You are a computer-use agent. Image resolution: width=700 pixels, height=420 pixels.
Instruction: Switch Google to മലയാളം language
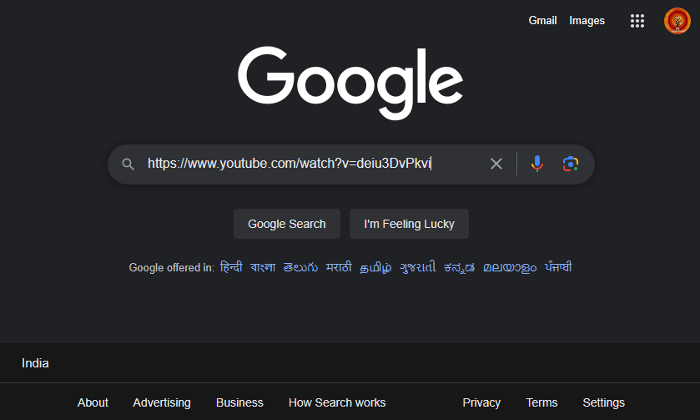[x=509, y=267]
